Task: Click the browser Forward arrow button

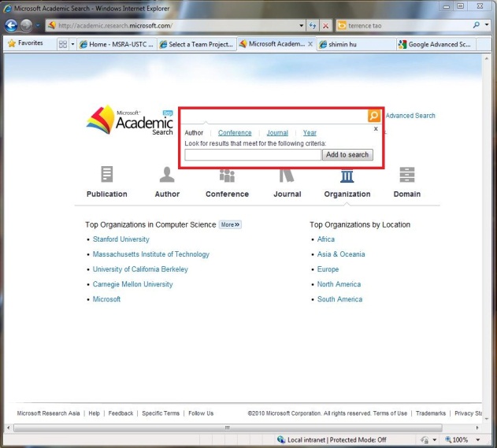Action: tap(26, 25)
